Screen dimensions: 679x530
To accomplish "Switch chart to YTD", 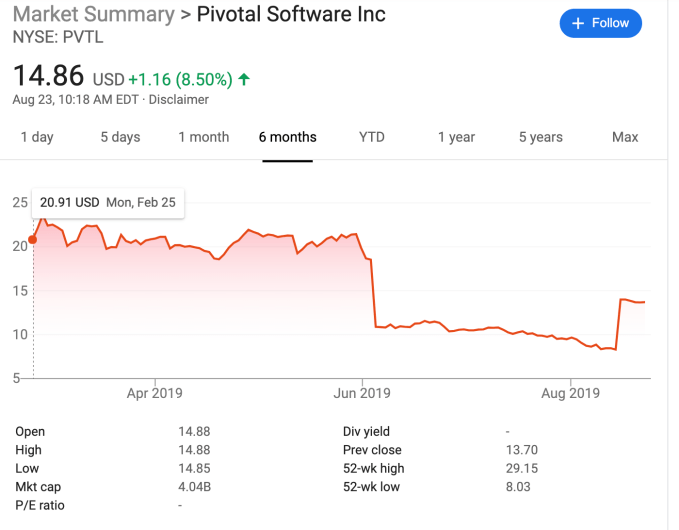I will (x=372, y=137).
